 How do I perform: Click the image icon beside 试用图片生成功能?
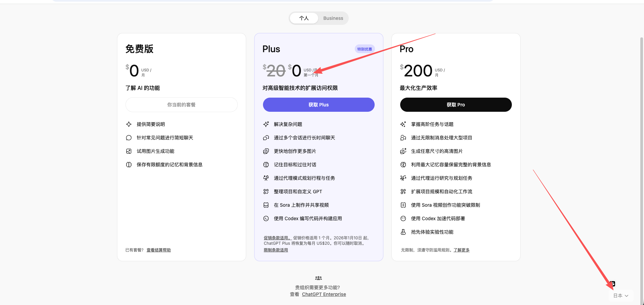tap(129, 151)
